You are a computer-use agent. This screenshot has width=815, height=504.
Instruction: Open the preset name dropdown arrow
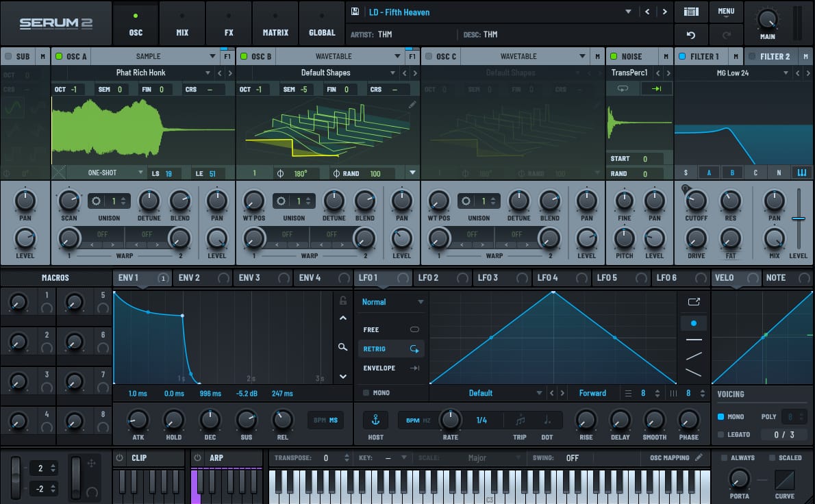coord(628,12)
